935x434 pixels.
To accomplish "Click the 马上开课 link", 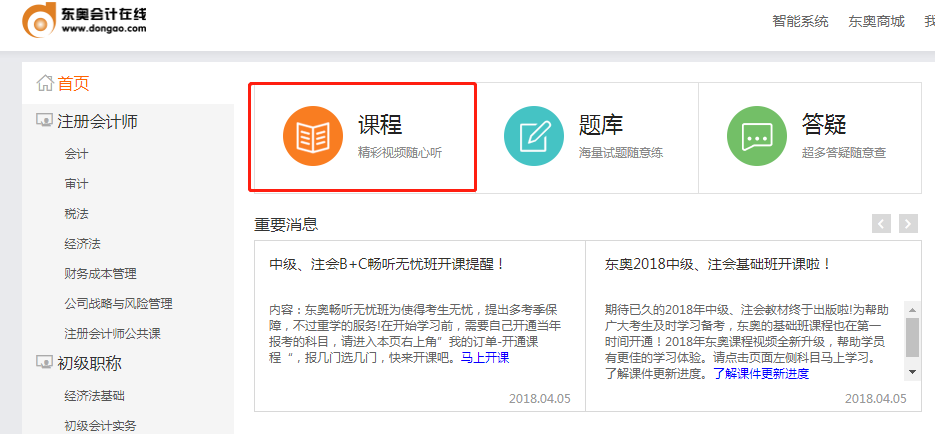I will point(485,358).
